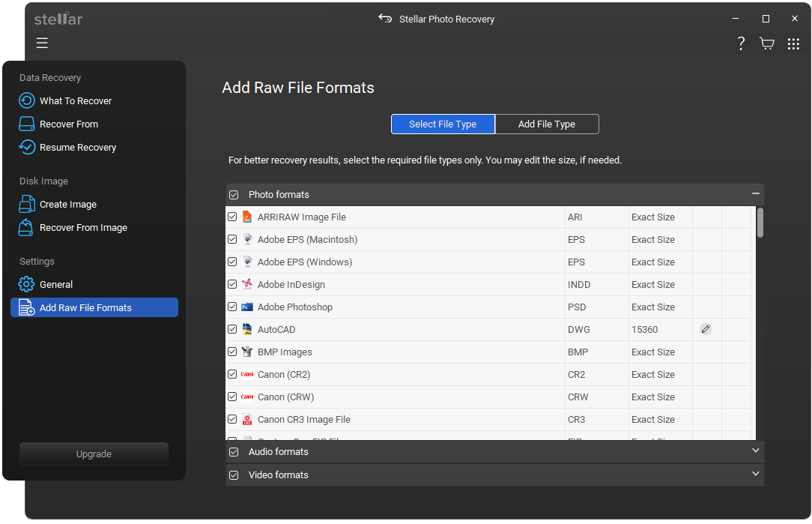
Task: Click the General settings gear icon
Action: (26, 284)
